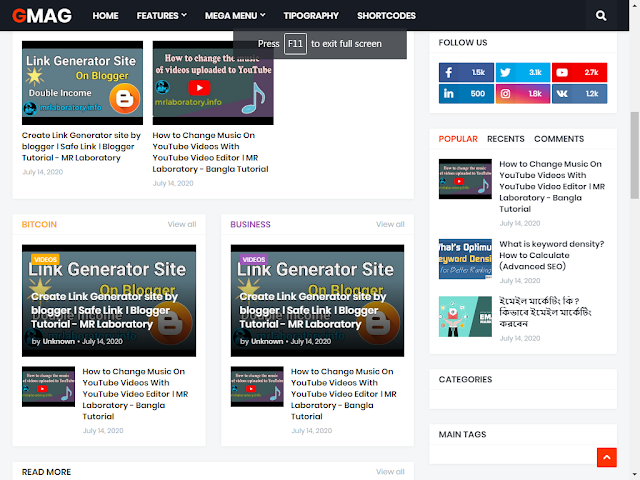This screenshot has height=480, width=640.
Task: Open the search icon in header
Action: [600, 16]
